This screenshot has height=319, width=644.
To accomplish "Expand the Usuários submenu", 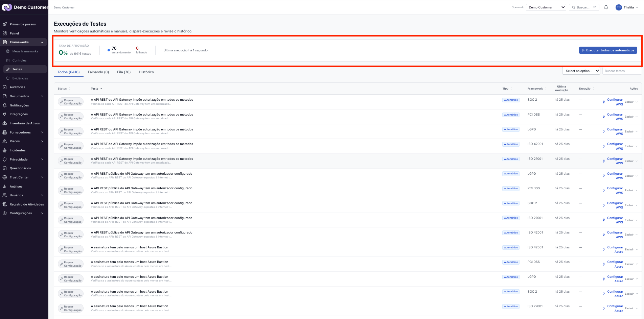I will (42, 195).
